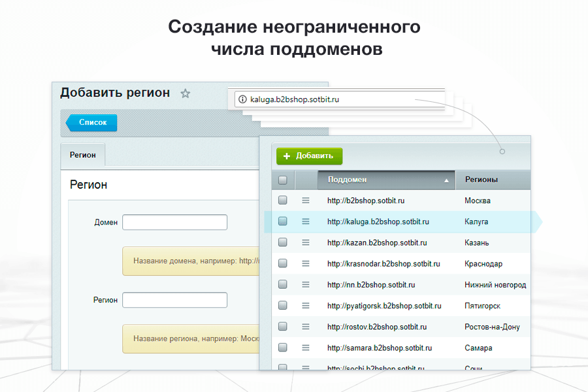Sort by Поддомен column using the arrow

coord(447,180)
